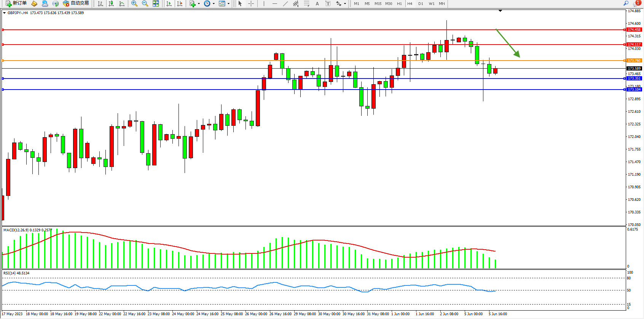Viewport: 644px width, 319px height.
Task: Toggle the chart auto scroll button
Action: [169, 3]
